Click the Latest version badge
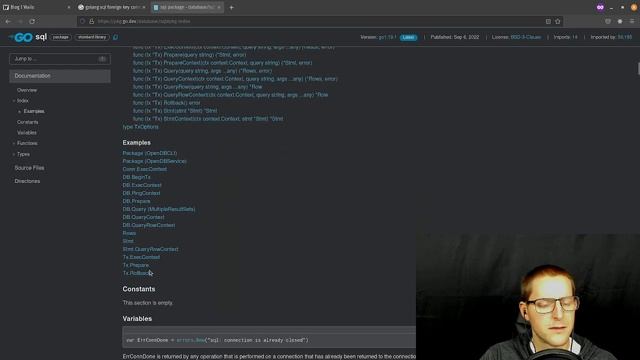The height and width of the screenshot is (360, 640). tap(408, 37)
